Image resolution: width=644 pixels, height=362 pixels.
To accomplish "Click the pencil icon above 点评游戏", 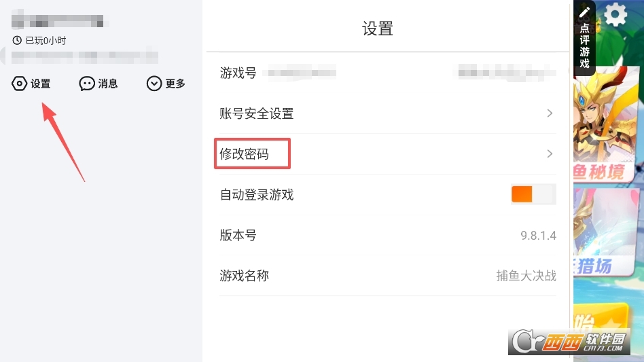I will coord(584,13).
